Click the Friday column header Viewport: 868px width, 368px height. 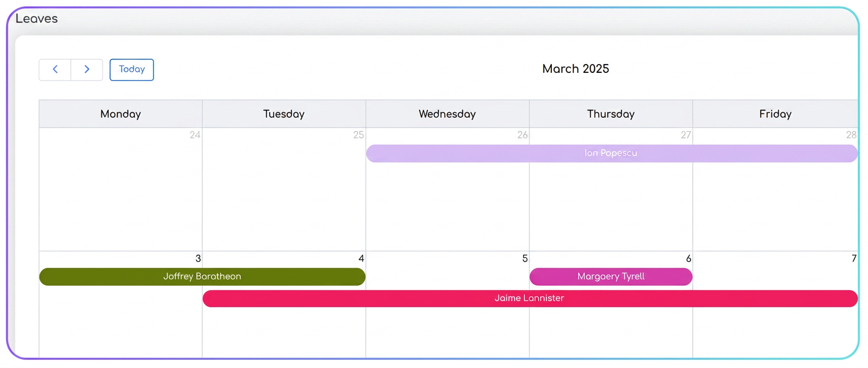click(775, 114)
